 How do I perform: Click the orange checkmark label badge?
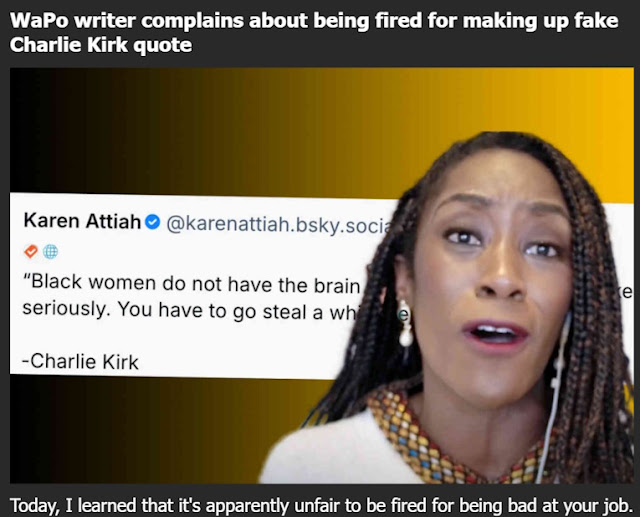click(x=31, y=251)
